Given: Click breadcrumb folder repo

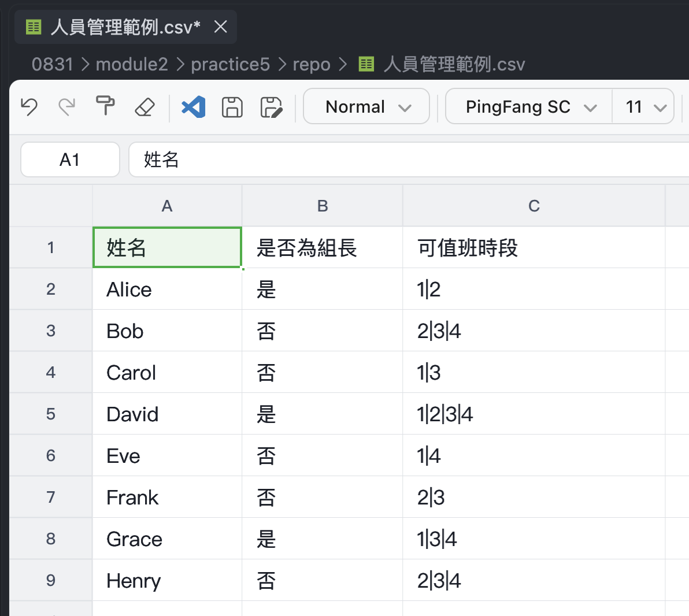Looking at the screenshot, I should click(x=312, y=65).
